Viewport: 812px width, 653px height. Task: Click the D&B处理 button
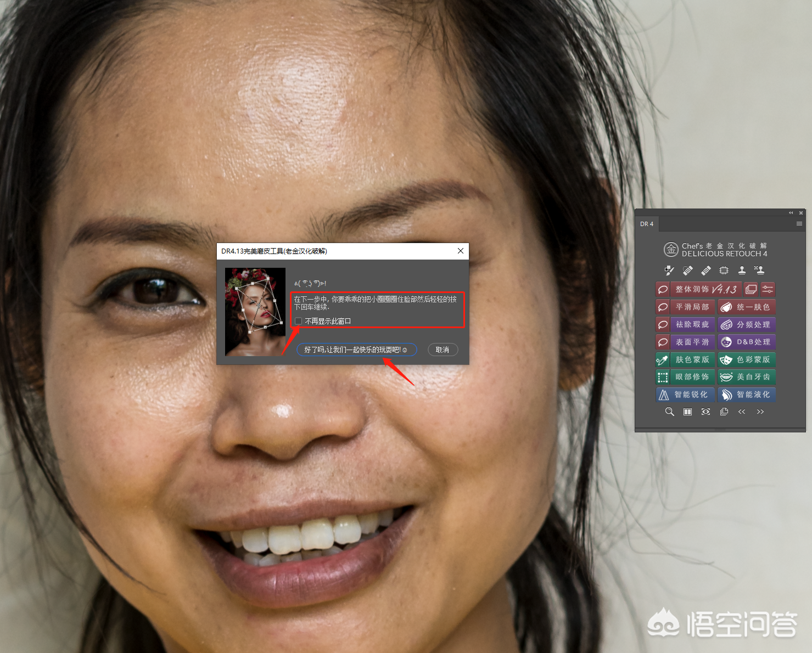[x=747, y=342]
